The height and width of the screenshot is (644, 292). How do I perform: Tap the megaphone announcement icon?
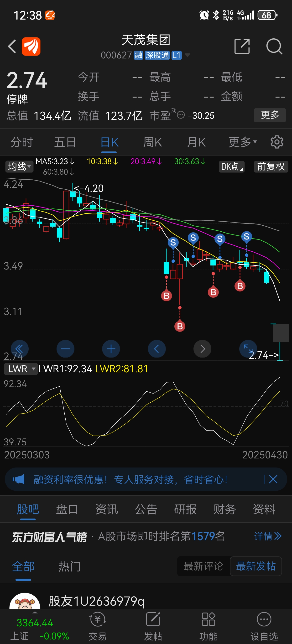19,479
